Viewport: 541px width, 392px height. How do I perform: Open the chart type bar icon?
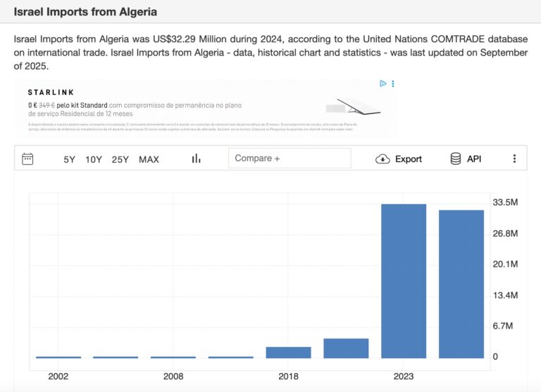(x=196, y=158)
